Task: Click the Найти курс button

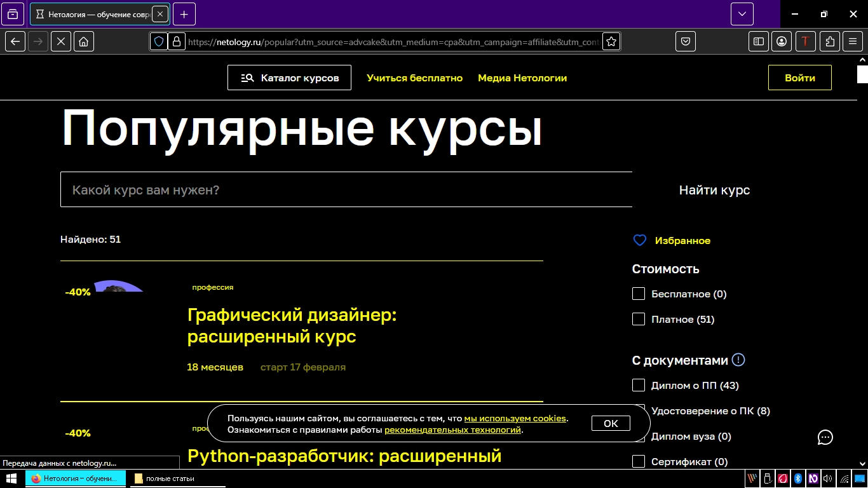Action: pyautogui.click(x=714, y=190)
